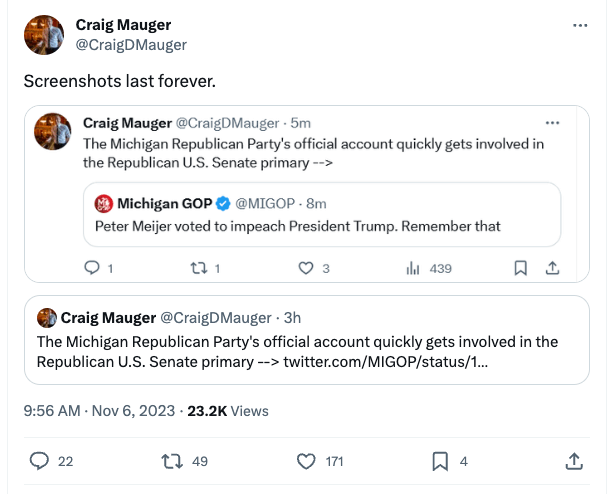This screenshot has width=616, height=494.
Task: Retweet the main tweet with 49 reposts
Action: point(171,461)
